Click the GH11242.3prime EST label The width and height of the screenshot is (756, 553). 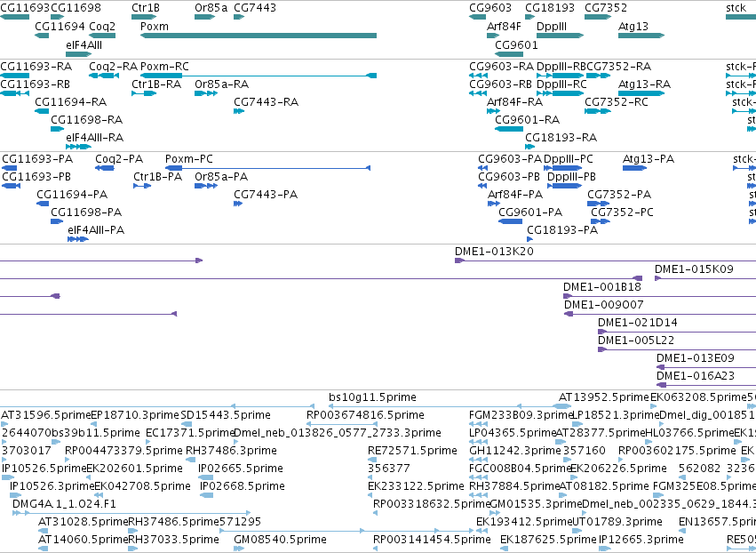pos(515,451)
